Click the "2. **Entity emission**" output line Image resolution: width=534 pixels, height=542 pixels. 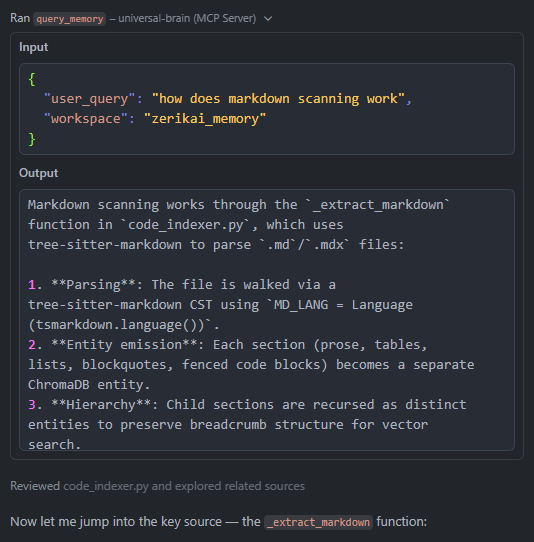click(x=228, y=345)
